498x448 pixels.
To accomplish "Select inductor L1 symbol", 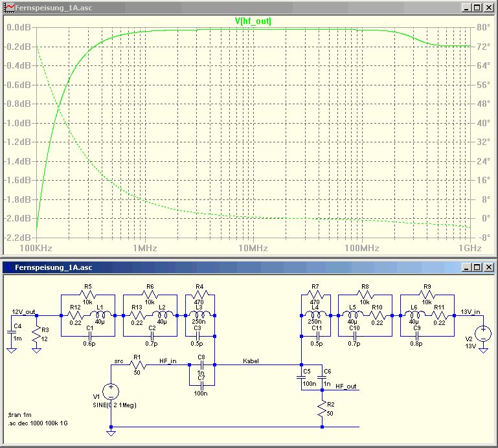I will [100, 315].
